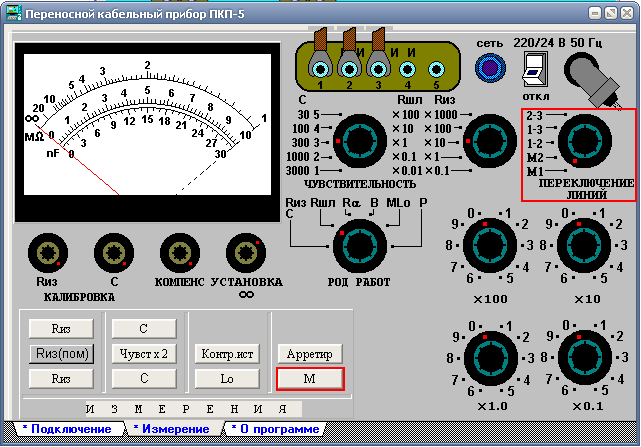The image size is (641, 447).
Task: Click the УСТАНОВКА ∞ adjustment knob
Action: [246, 253]
